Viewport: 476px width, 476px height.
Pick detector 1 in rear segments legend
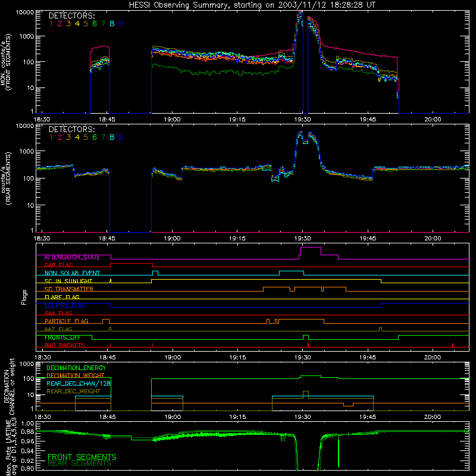(x=51, y=137)
